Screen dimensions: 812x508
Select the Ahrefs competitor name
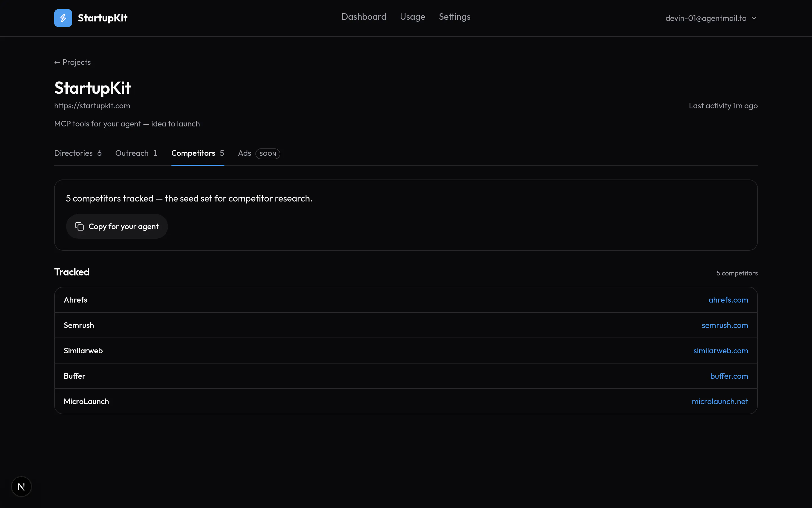pos(76,300)
